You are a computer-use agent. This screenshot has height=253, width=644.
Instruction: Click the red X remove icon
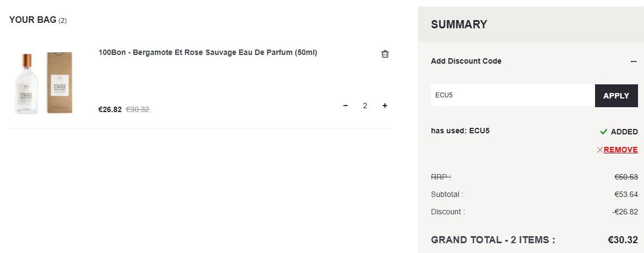[600, 150]
